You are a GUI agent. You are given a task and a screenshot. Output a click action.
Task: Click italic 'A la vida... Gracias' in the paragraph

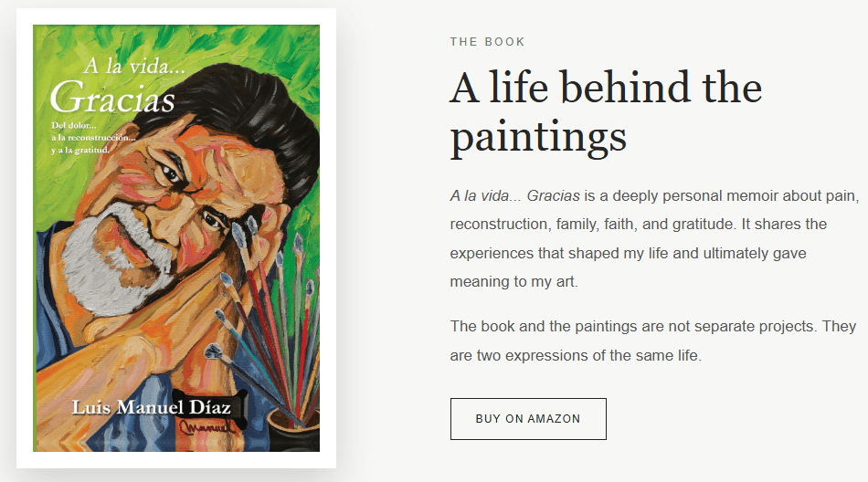click(x=514, y=196)
